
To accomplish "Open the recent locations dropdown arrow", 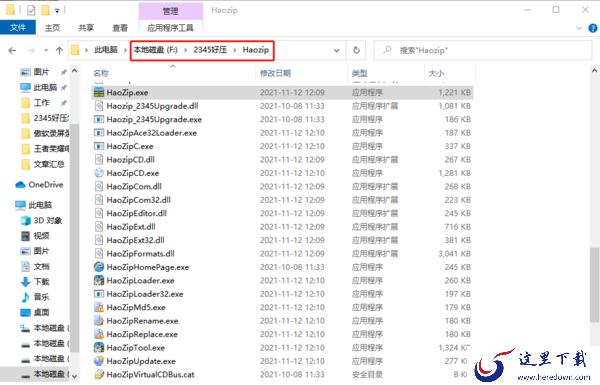I will tap(46, 50).
